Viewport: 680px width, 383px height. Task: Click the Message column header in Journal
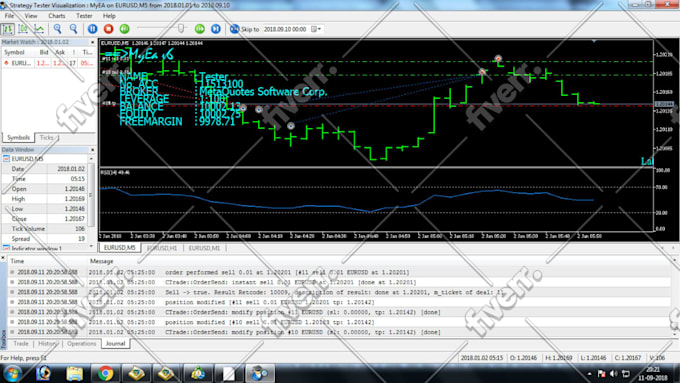[x=101, y=261]
